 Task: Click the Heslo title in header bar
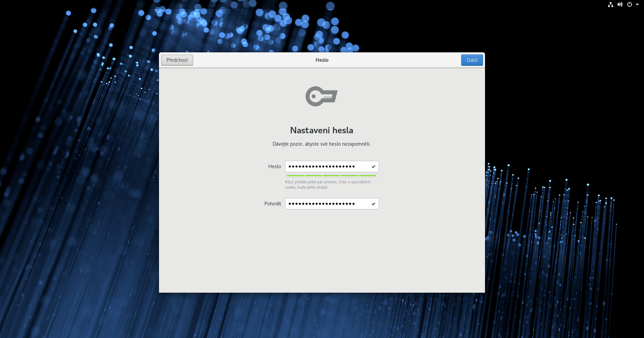(322, 60)
